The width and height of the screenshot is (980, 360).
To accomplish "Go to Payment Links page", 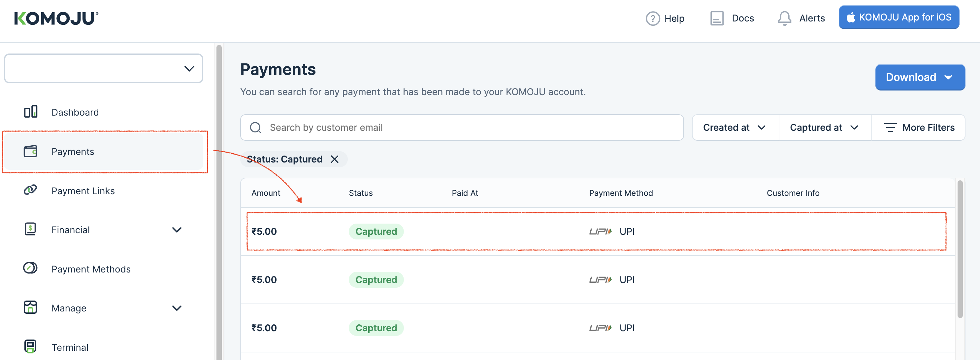I will click(x=83, y=191).
